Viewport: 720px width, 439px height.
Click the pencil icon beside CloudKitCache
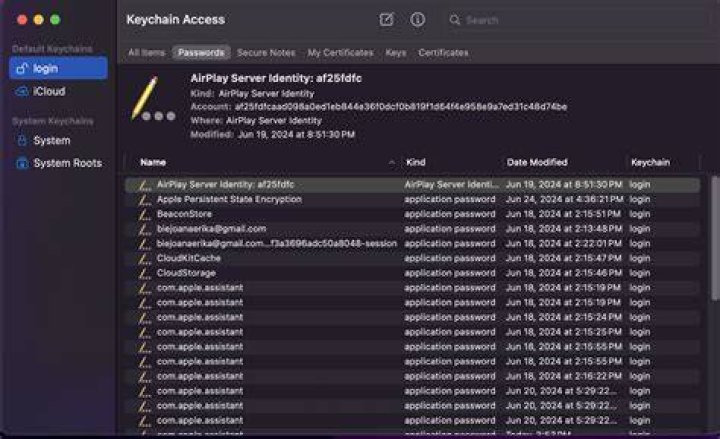[145, 259]
